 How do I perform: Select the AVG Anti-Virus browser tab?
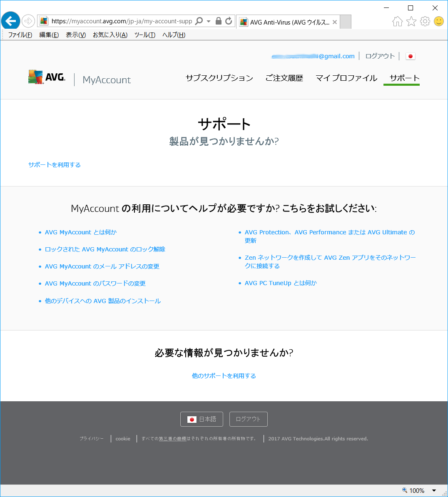click(288, 22)
